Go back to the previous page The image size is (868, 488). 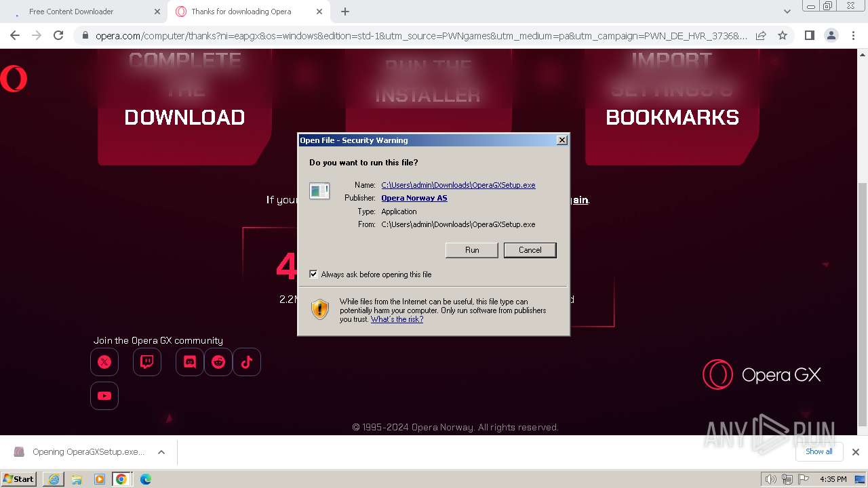pos(15,35)
